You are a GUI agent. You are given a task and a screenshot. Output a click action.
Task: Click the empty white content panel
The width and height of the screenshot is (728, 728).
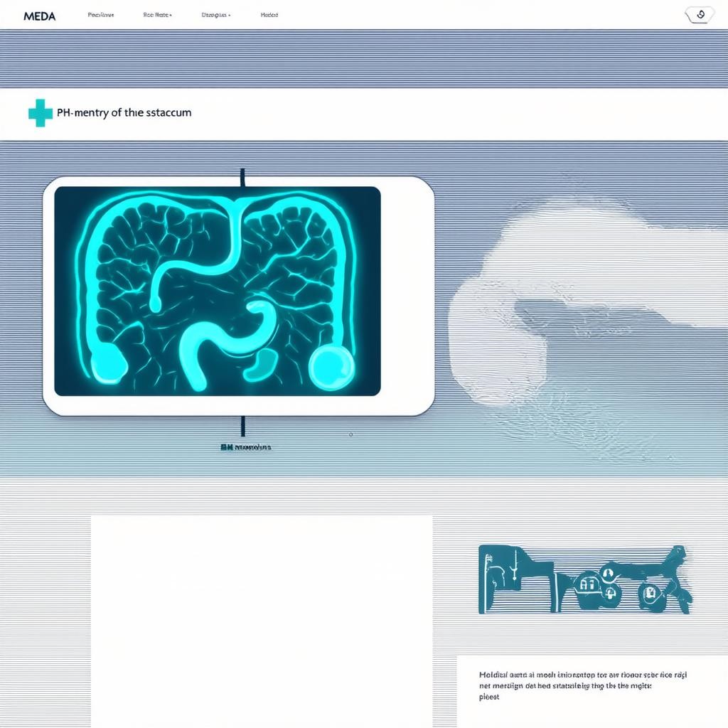(261, 619)
